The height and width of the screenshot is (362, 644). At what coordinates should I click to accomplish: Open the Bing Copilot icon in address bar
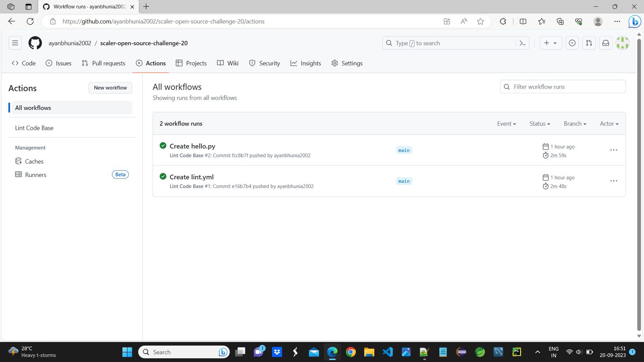tap(635, 21)
